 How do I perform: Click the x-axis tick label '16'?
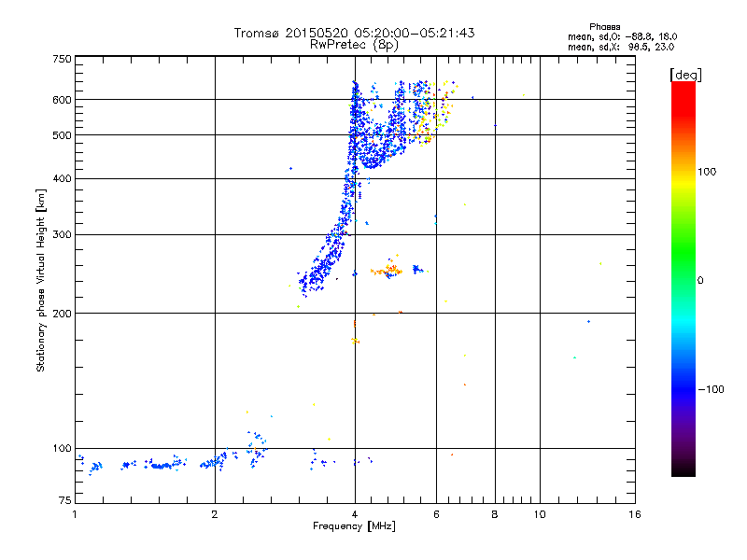[635, 514]
